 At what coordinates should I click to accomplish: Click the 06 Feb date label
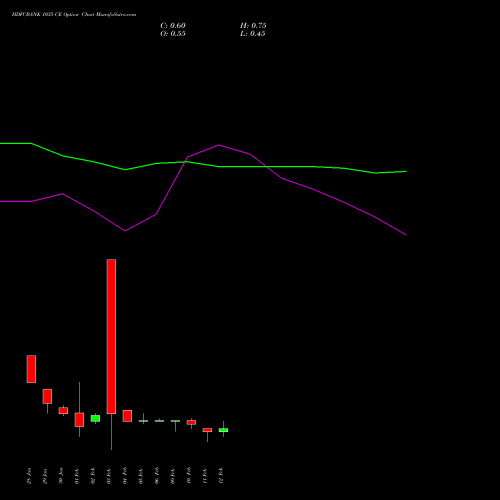pos(157,476)
